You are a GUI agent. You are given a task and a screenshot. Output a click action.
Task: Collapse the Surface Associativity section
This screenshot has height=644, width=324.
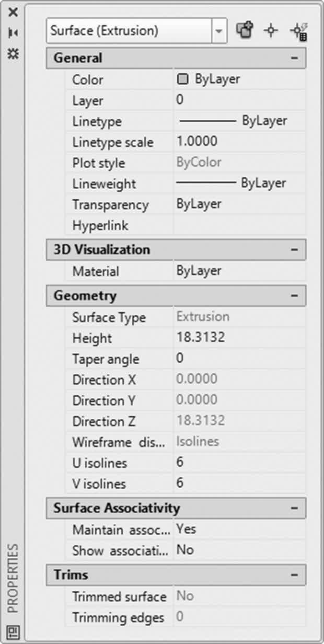(294, 508)
